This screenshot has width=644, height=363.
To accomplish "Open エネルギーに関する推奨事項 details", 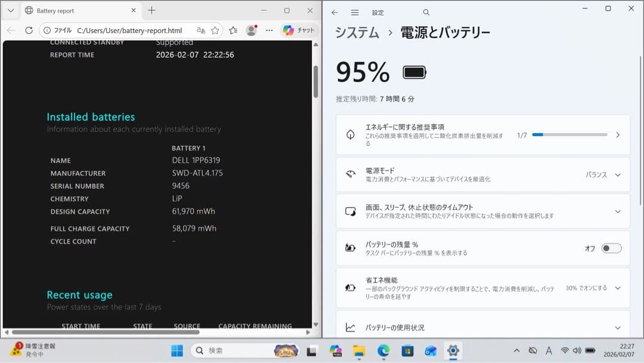I will point(618,134).
